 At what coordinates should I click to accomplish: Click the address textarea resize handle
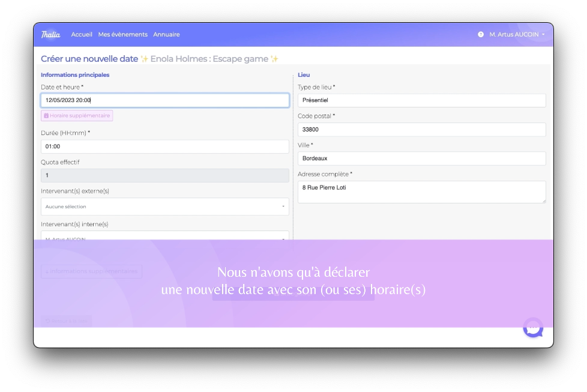(544, 201)
